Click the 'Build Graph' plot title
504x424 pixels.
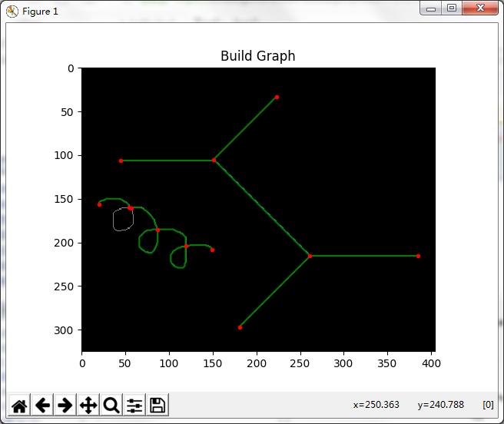pos(258,56)
